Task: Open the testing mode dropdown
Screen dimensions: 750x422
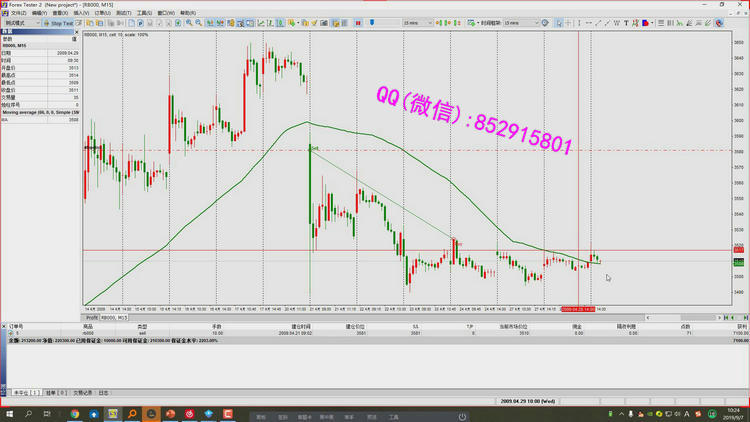Action: click(x=20, y=22)
